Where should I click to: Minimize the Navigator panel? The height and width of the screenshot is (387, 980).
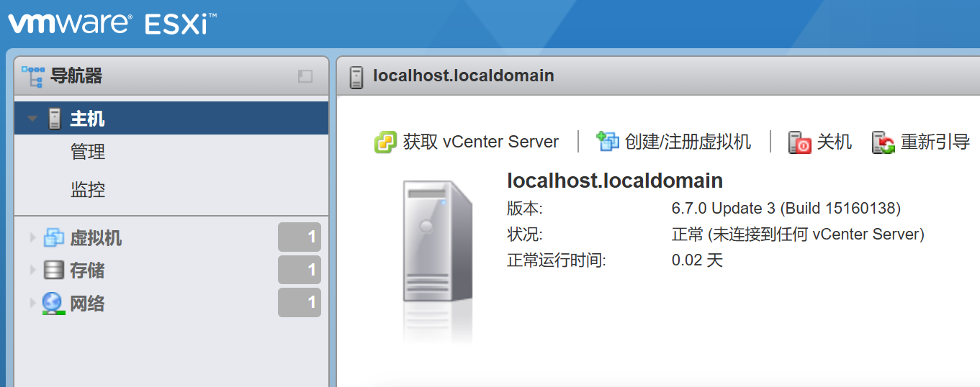tap(305, 76)
